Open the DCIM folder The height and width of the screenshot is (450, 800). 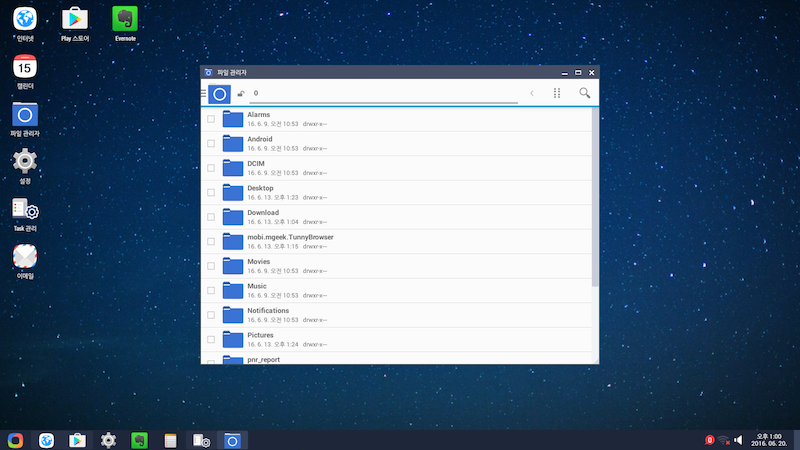click(x=396, y=168)
